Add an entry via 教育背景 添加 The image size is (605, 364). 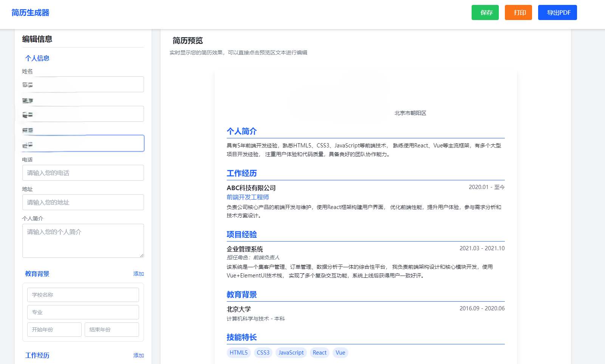[138, 274]
